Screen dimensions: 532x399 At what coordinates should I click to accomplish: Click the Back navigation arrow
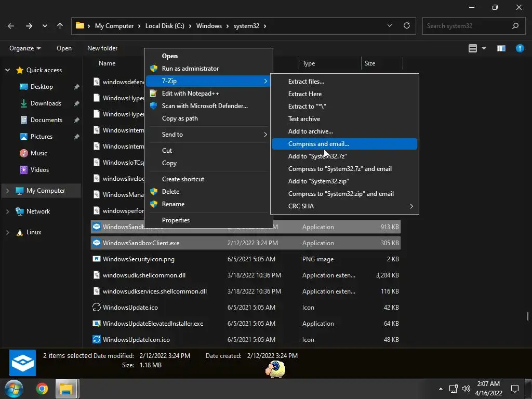(x=11, y=26)
